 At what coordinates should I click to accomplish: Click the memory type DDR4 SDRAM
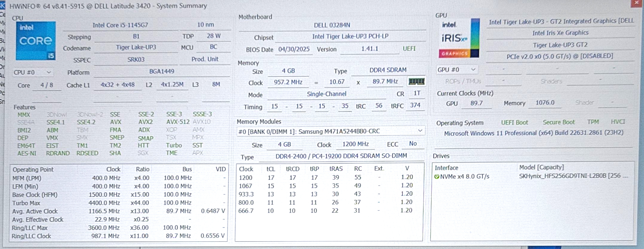coord(388,70)
